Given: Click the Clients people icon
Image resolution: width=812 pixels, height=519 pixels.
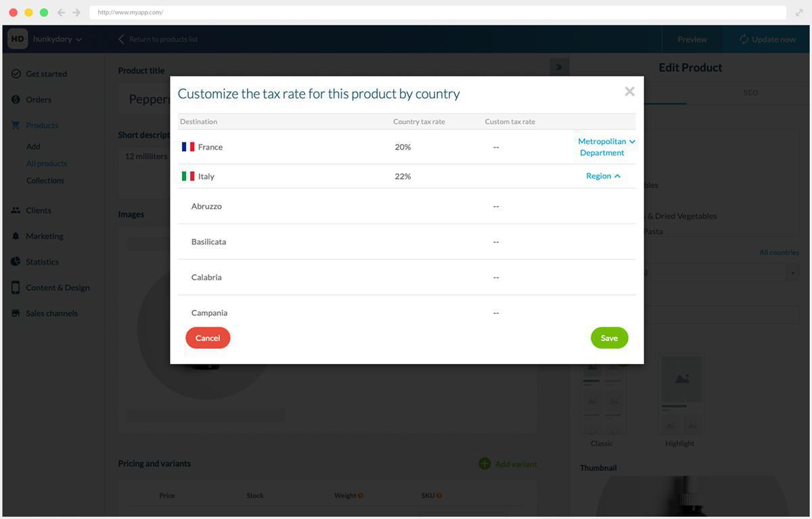Looking at the screenshot, I should coord(16,210).
